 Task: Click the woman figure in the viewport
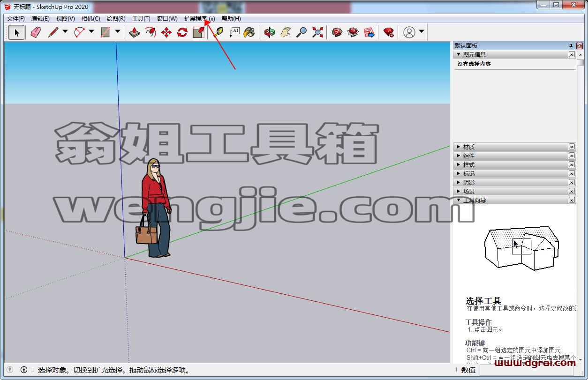[x=156, y=208]
